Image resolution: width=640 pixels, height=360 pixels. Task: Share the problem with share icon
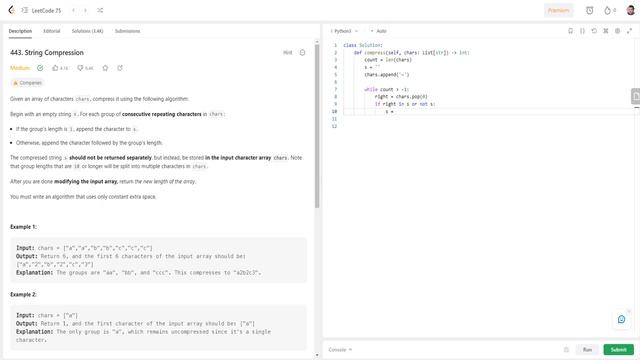pyautogui.click(x=120, y=68)
